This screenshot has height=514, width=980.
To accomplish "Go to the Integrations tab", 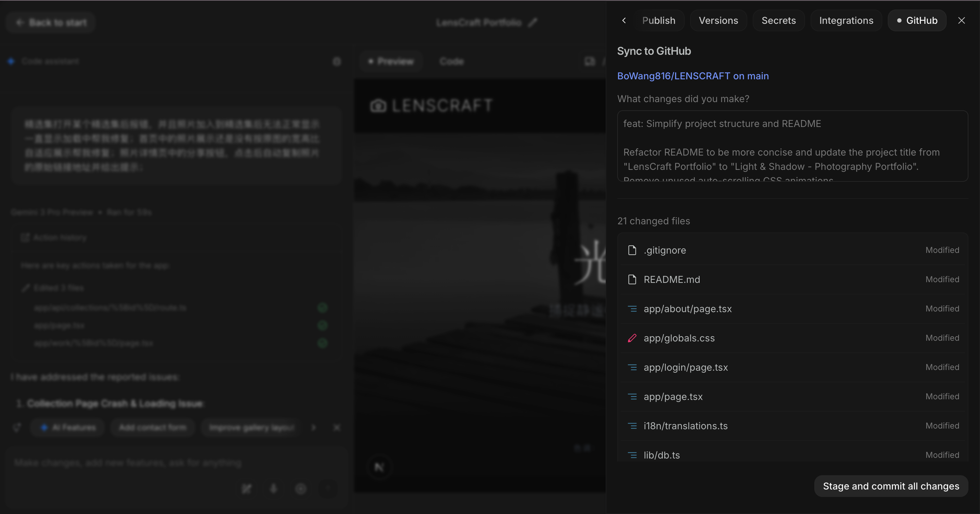I will pyautogui.click(x=846, y=20).
